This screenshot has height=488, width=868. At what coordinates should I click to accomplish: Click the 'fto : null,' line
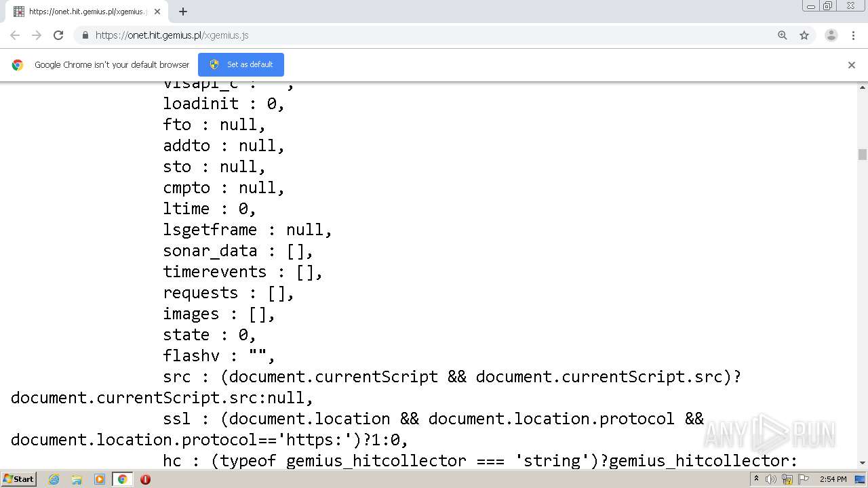pos(214,125)
